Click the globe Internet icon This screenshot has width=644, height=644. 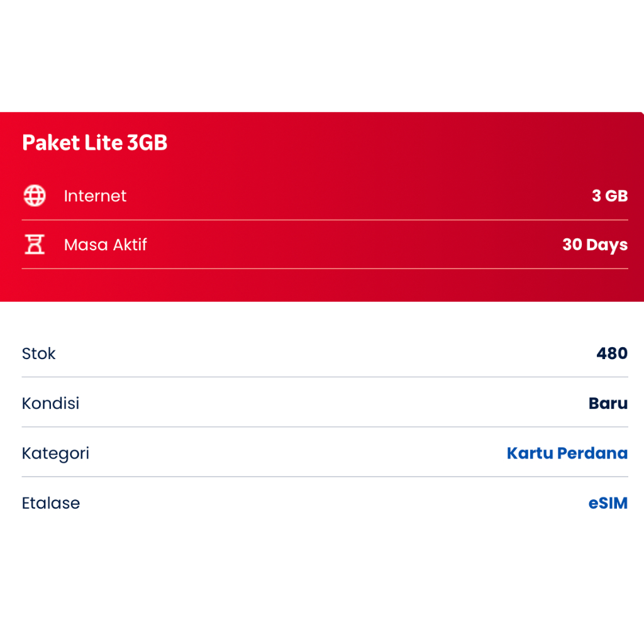click(x=35, y=196)
